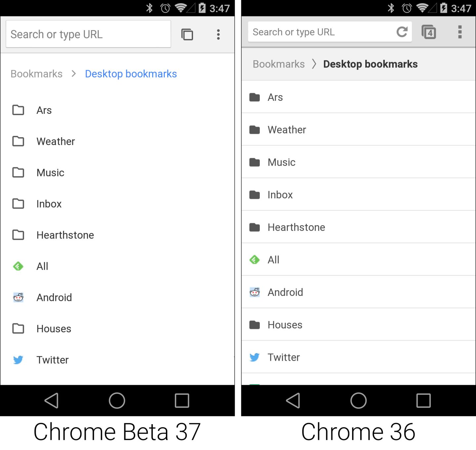Expand the Bookmarks breadcrumb arrow
This screenshot has width=476, height=450.
[73, 74]
